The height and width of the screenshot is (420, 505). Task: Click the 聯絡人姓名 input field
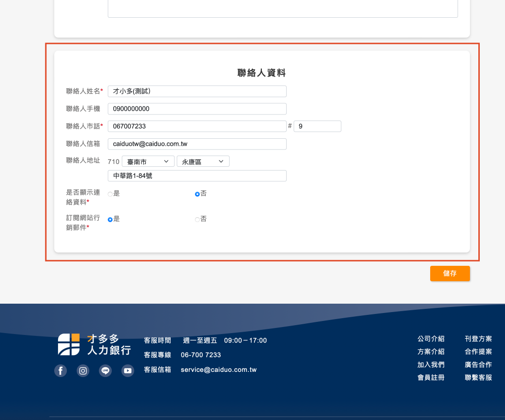pyautogui.click(x=197, y=92)
